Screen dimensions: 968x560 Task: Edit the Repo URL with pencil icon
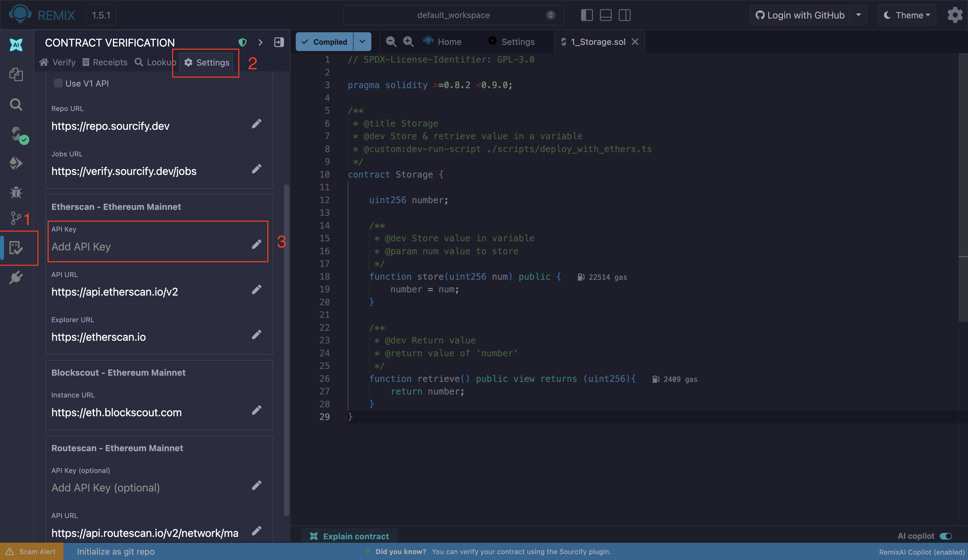click(257, 124)
